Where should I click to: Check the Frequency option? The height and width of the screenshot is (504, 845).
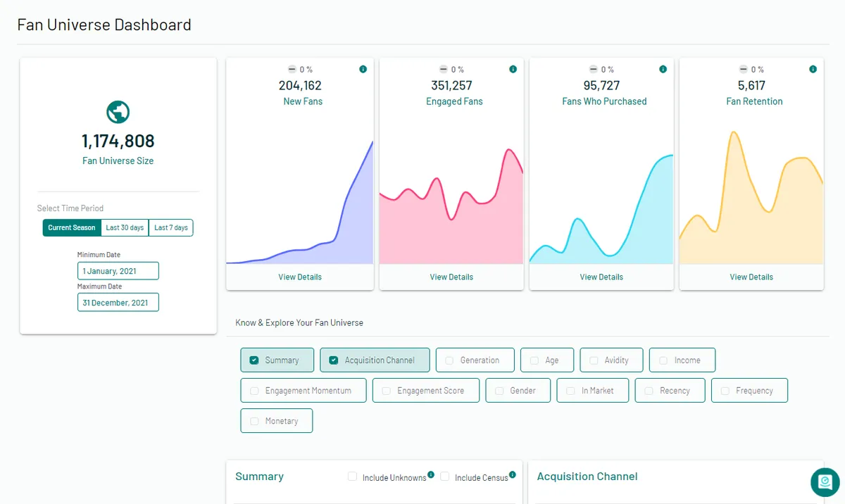pos(725,391)
